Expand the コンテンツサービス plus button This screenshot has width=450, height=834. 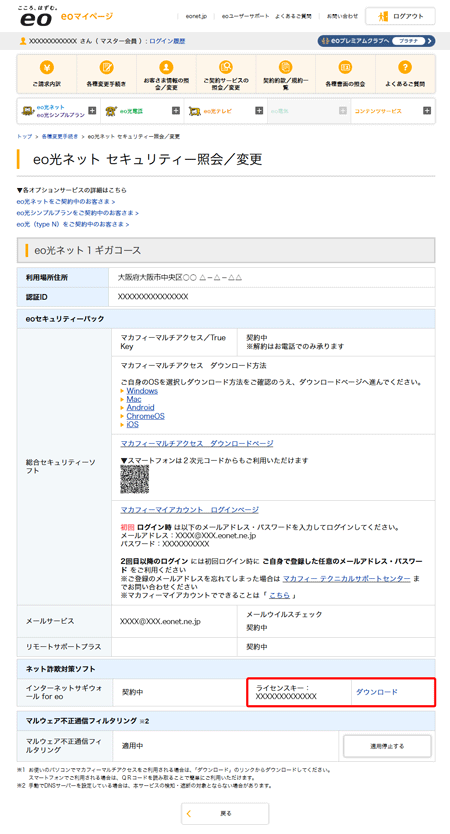coord(427,111)
